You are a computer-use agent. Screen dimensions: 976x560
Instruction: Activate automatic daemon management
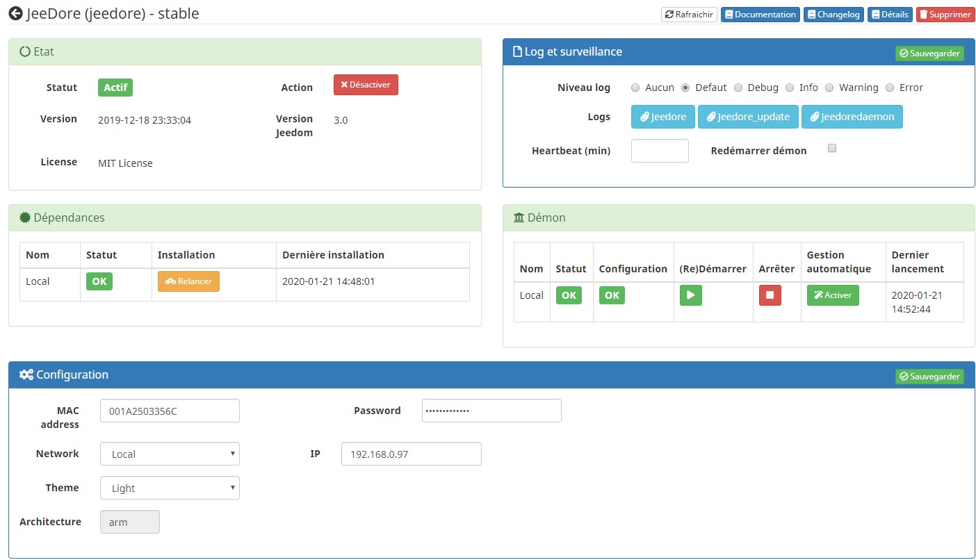[833, 295]
